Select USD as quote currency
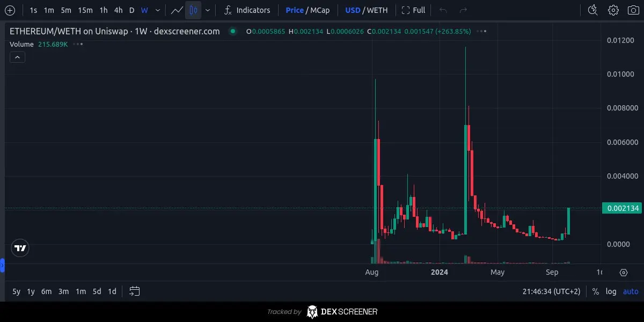This screenshot has height=322, width=644. [x=353, y=10]
